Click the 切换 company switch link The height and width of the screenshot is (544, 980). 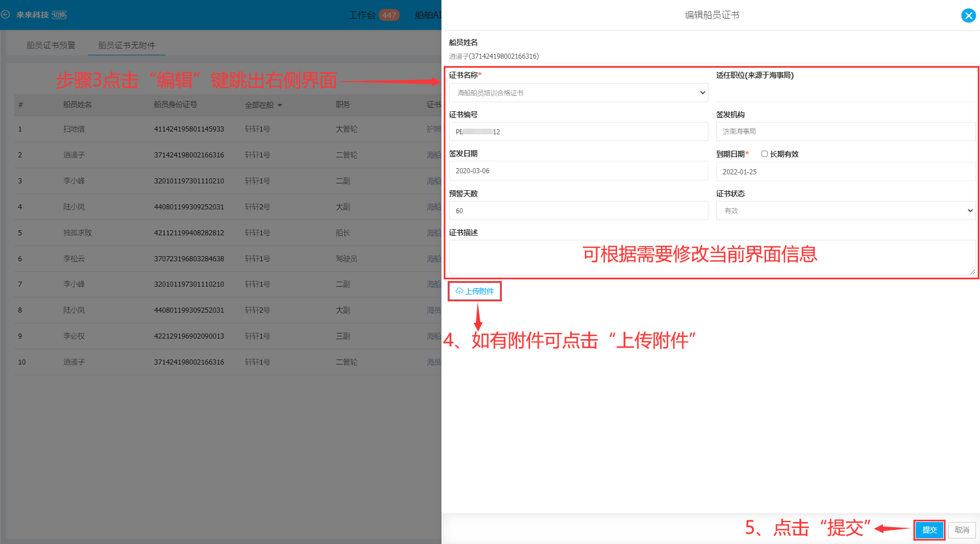(59, 15)
